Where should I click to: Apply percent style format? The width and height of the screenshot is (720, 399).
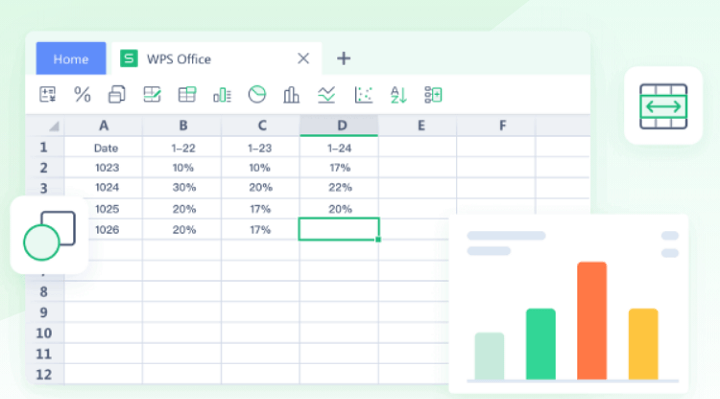pos(82,95)
